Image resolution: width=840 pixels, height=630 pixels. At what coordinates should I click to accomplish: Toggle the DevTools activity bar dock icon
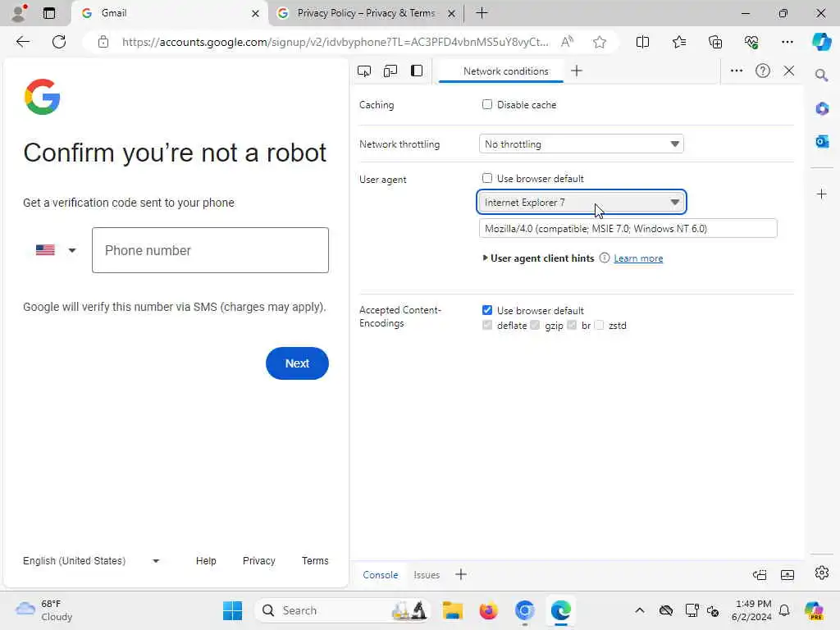coord(417,71)
